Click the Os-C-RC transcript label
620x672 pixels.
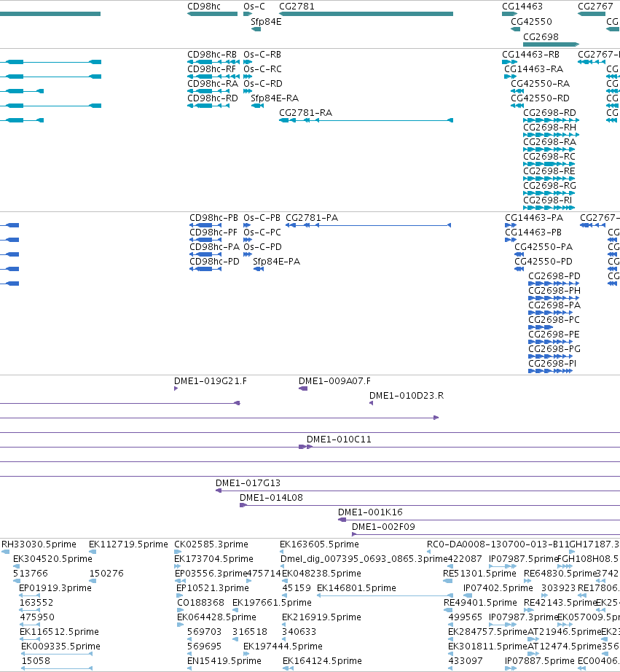(x=263, y=69)
